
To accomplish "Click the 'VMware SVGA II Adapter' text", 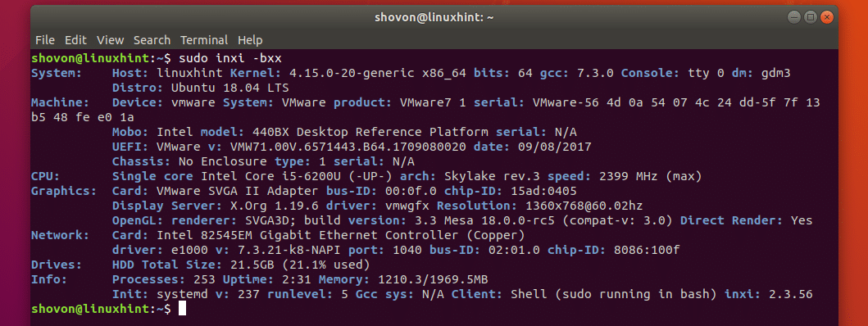I will pyautogui.click(x=237, y=192).
